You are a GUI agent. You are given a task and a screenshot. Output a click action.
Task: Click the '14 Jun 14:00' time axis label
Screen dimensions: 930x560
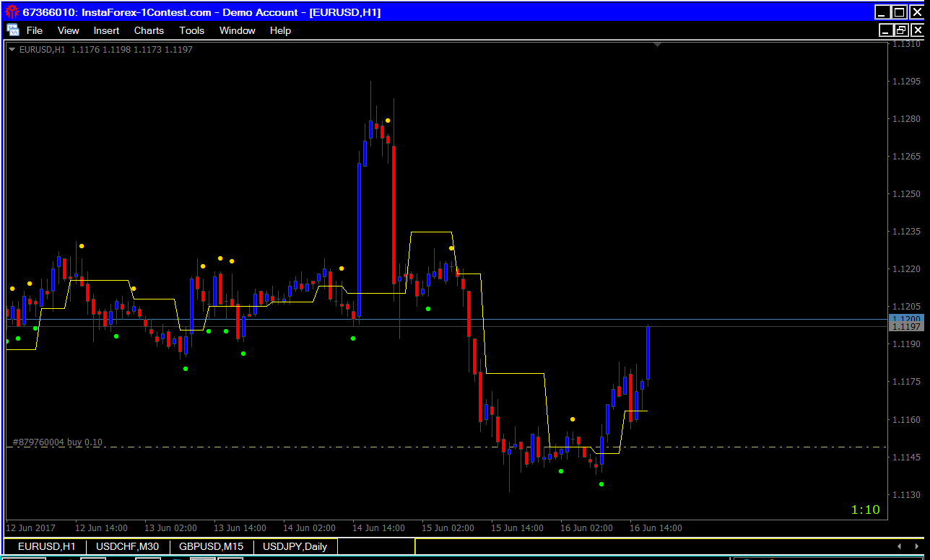(x=378, y=528)
